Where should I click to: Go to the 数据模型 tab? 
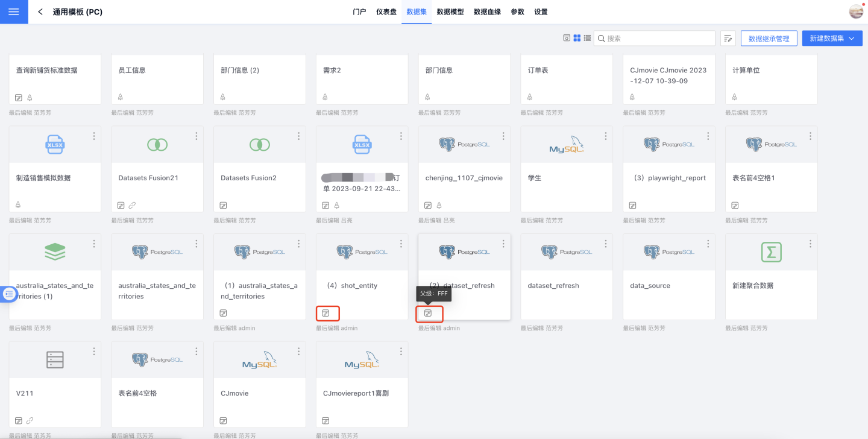point(450,12)
